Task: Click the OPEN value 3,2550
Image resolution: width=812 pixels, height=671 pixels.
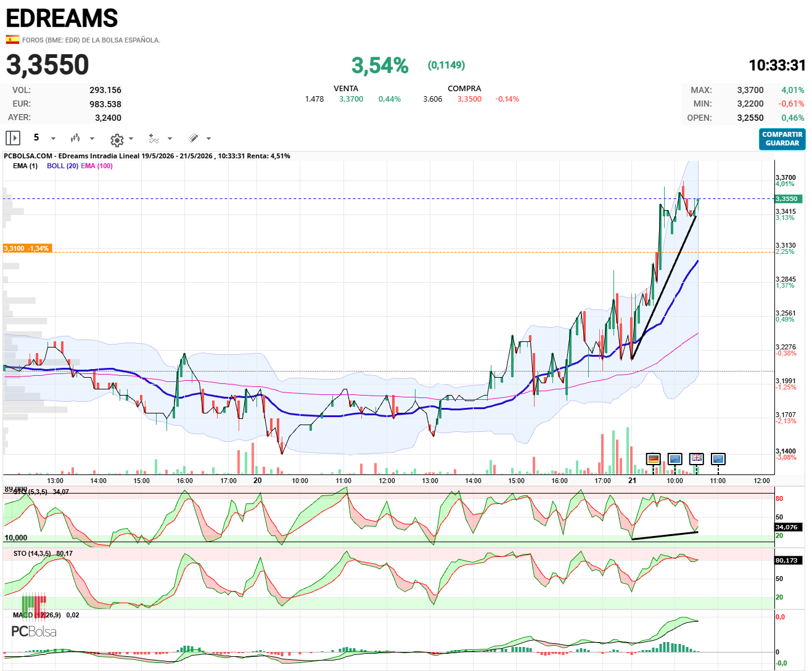Action: (750, 118)
